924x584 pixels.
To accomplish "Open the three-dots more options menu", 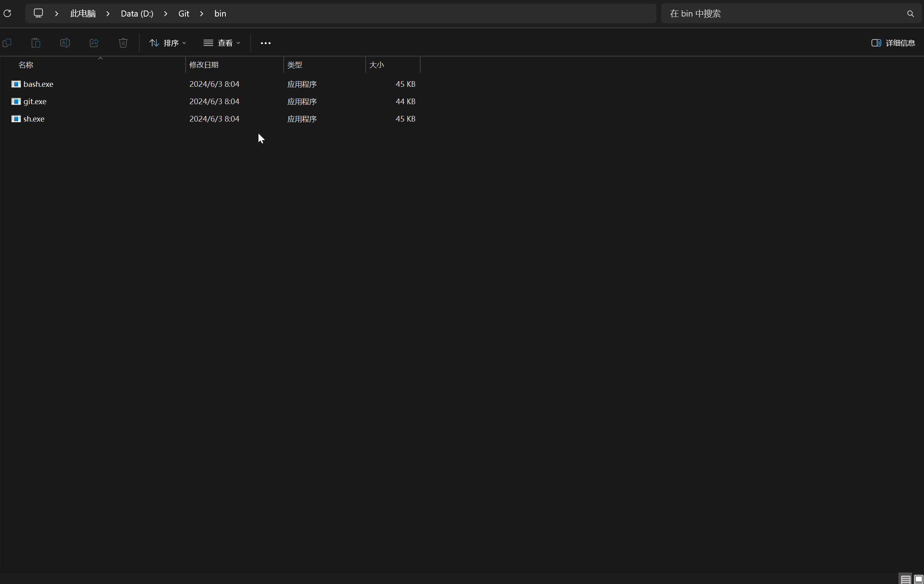I will coord(265,43).
